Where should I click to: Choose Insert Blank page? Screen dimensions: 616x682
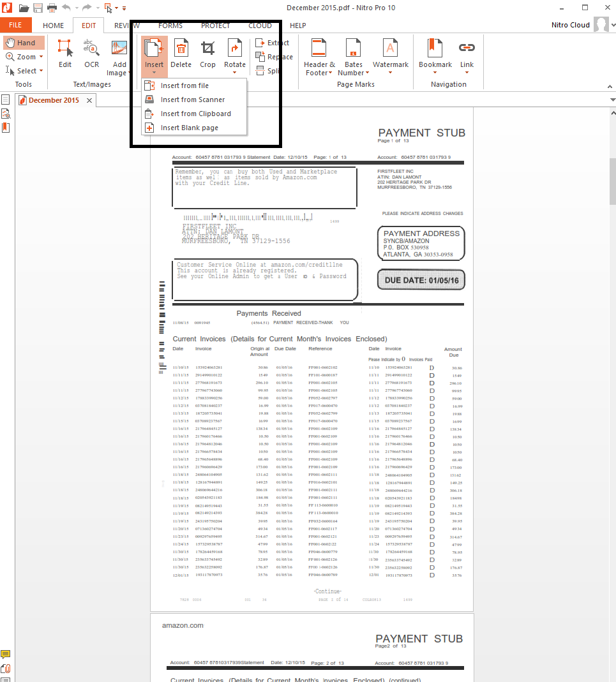click(x=194, y=128)
